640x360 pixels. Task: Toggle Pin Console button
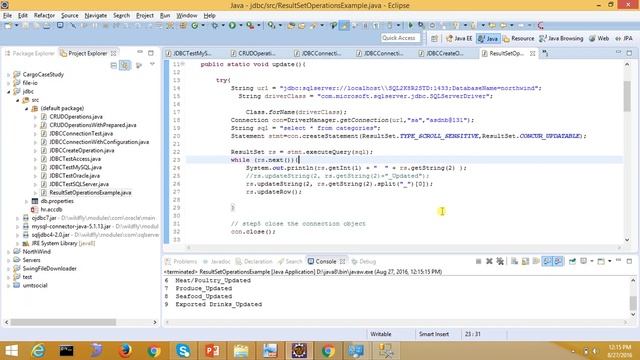pos(572,261)
